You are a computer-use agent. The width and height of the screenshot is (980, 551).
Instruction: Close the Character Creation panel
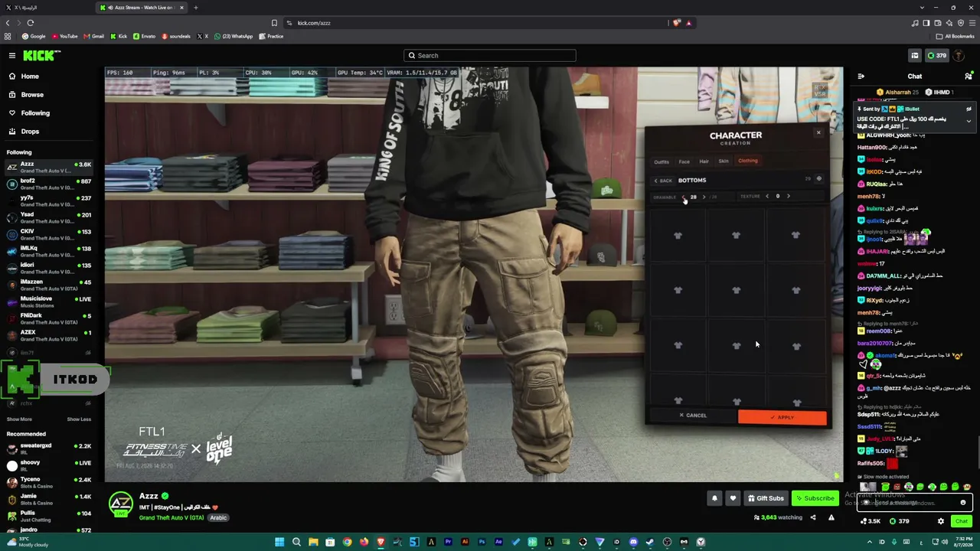point(818,133)
